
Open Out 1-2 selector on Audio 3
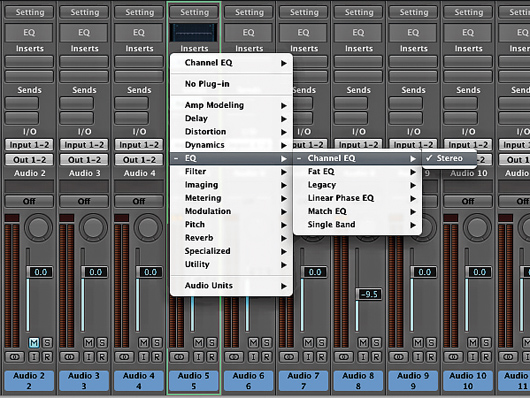point(84,160)
